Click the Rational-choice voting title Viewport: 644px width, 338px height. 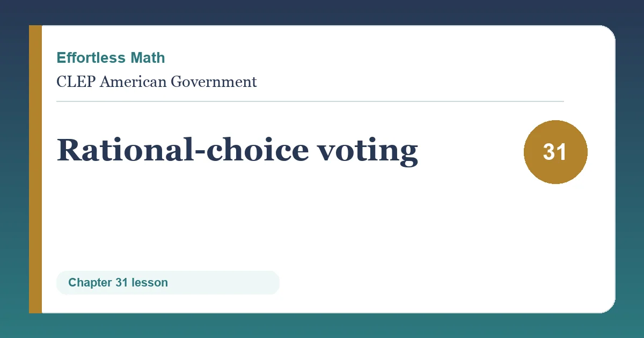[237, 150]
